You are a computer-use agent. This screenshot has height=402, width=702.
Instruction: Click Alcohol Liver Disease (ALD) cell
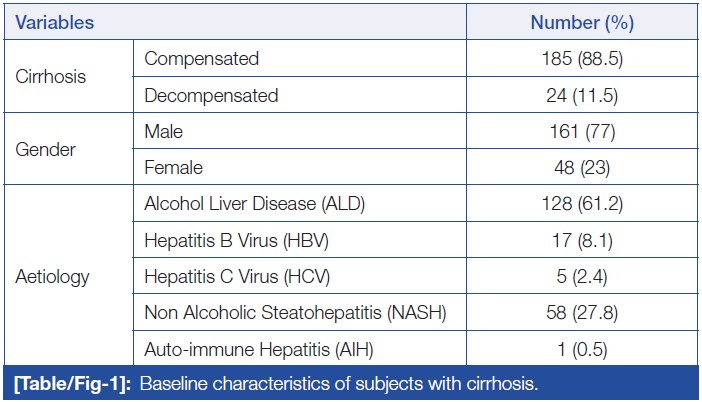255,206
